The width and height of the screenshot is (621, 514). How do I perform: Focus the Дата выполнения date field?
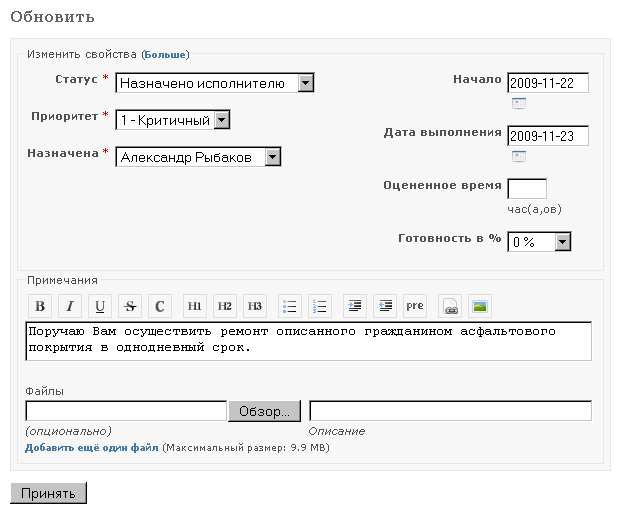tap(548, 136)
